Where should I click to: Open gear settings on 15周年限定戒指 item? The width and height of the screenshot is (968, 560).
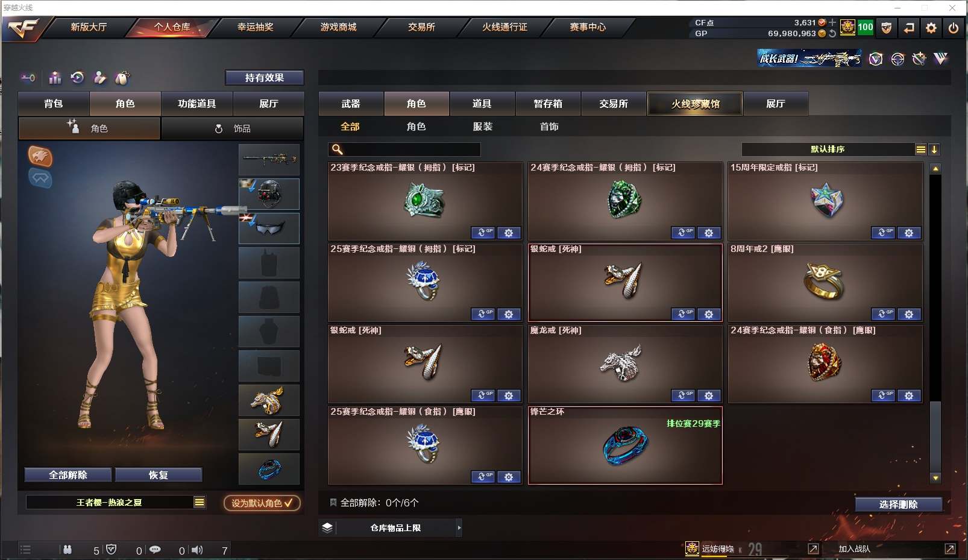pos(909,233)
